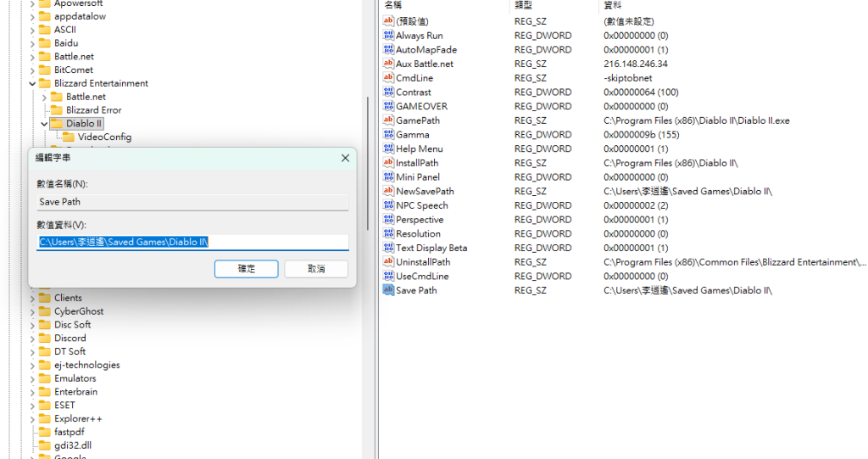Screen dimensions: 868x459
Task: Select the Resolution DWORD icon
Action: click(388, 234)
